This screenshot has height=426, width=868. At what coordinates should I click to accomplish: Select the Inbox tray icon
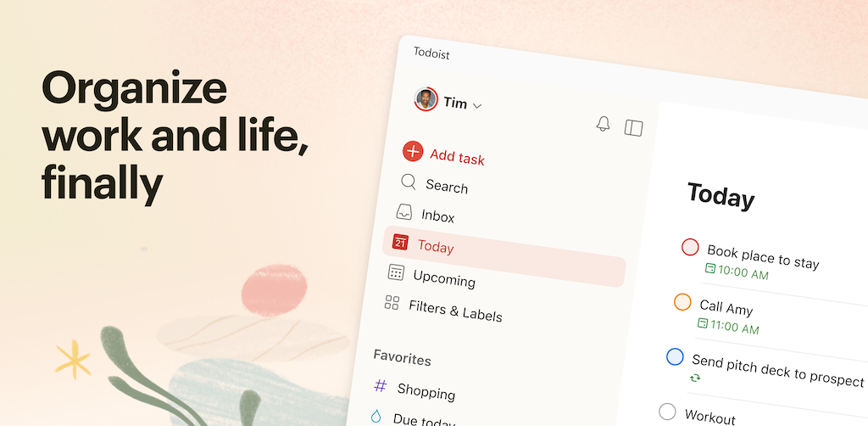(x=403, y=211)
